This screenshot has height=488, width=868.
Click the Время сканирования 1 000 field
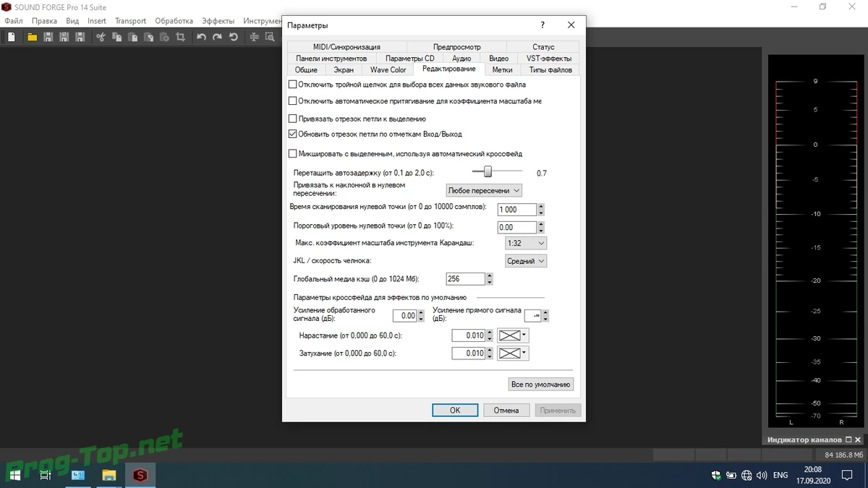[516, 209]
